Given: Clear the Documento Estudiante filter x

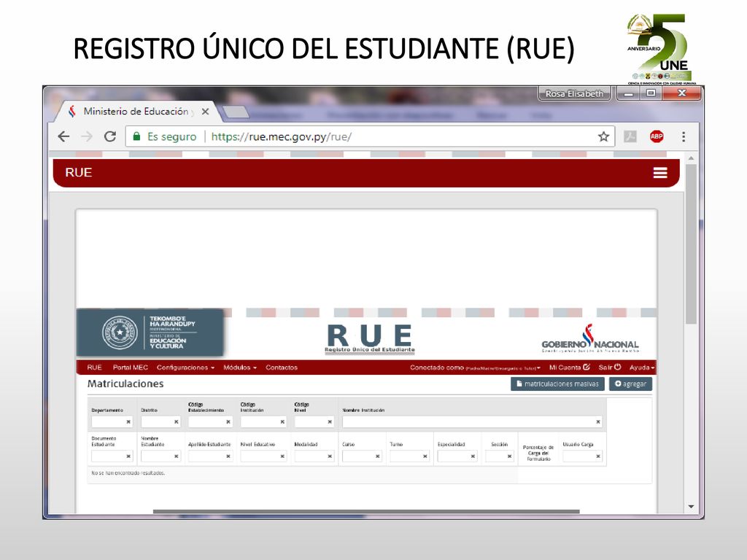Looking at the screenshot, I should tap(128, 456).
